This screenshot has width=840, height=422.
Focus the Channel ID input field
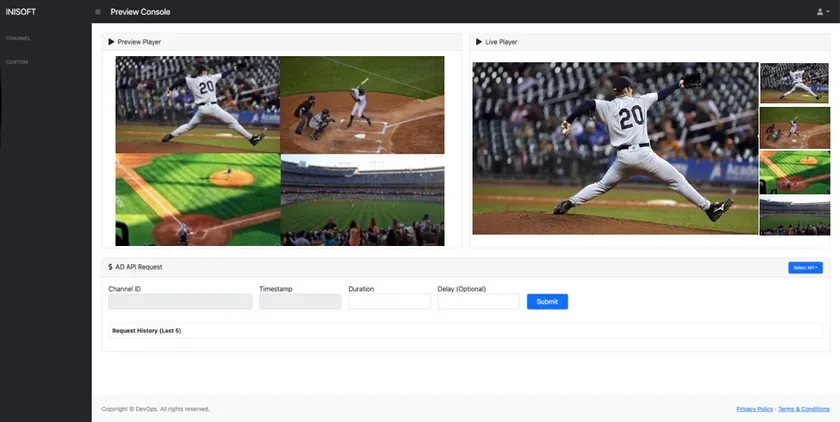[x=180, y=302]
